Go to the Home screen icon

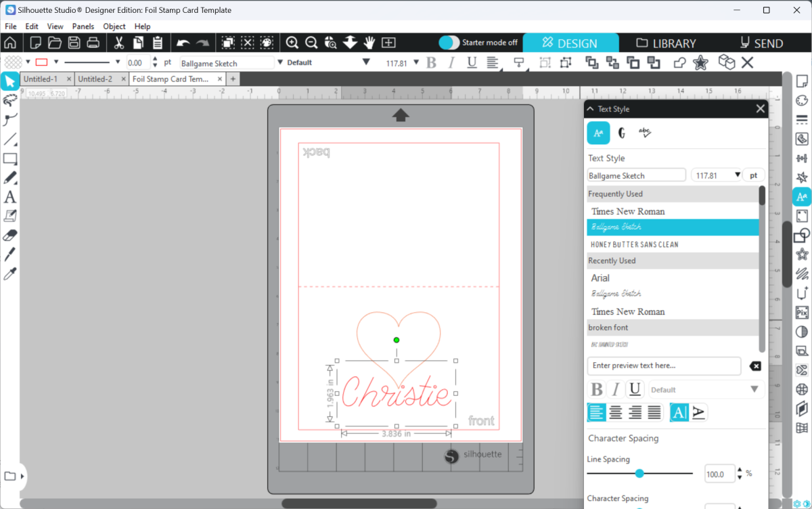[x=10, y=43]
